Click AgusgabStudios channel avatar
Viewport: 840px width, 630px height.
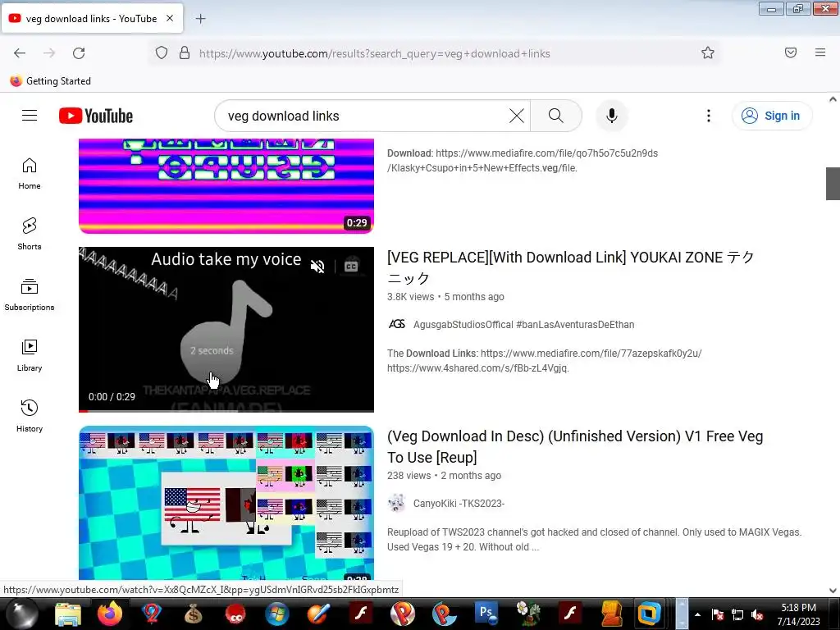coord(396,324)
